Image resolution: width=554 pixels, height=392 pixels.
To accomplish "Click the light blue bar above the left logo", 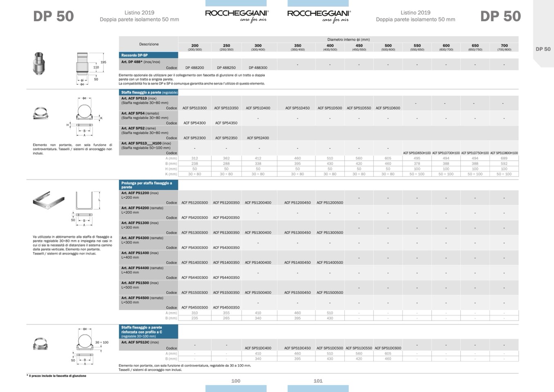I will click(x=236, y=3).
